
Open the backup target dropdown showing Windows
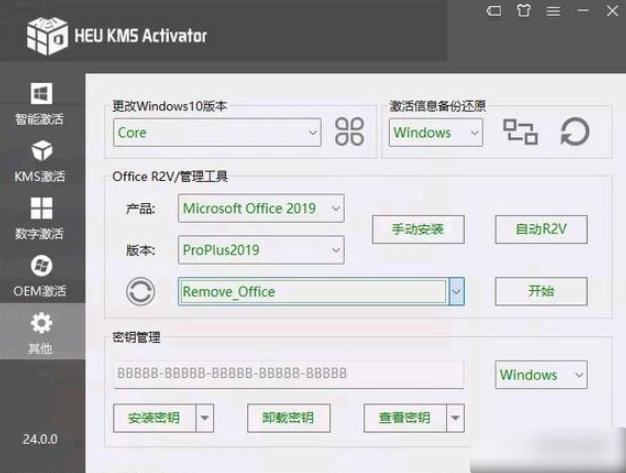point(436,133)
